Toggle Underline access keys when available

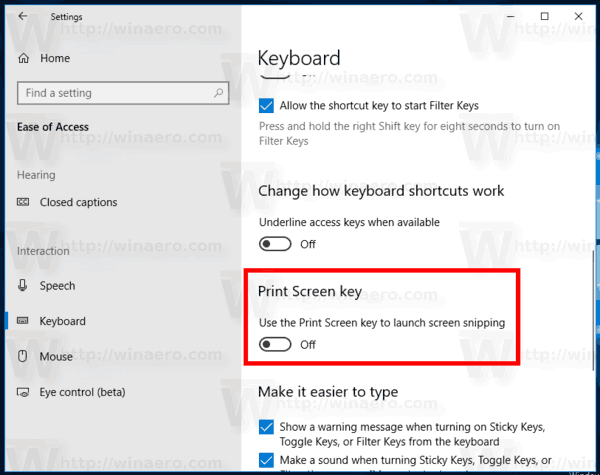[x=275, y=244]
